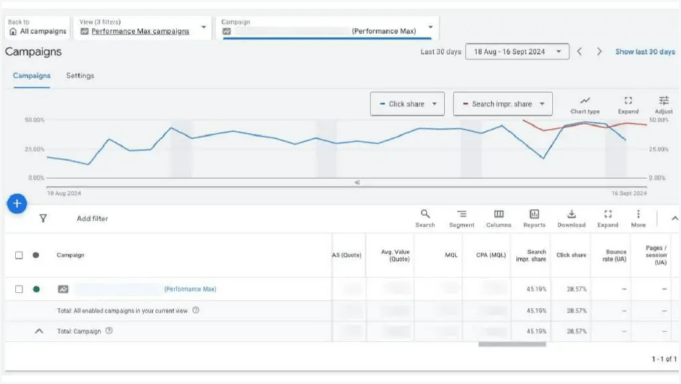Image resolution: width=681 pixels, height=384 pixels.
Task: Click help icon beside Total: Campaign
Action: (109, 331)
